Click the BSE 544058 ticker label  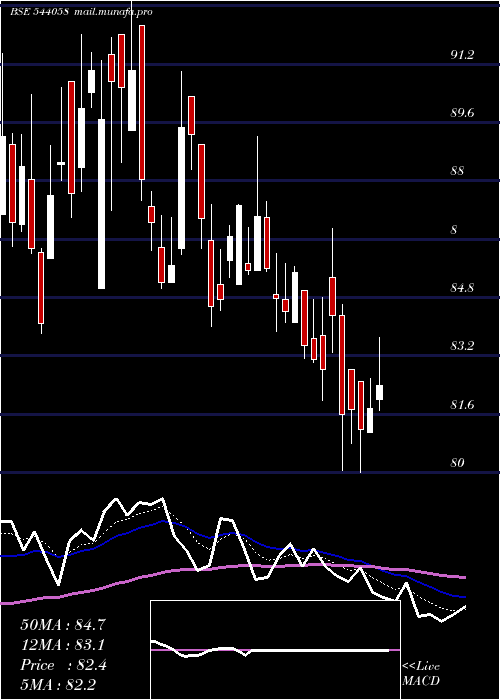coord(39,12)
